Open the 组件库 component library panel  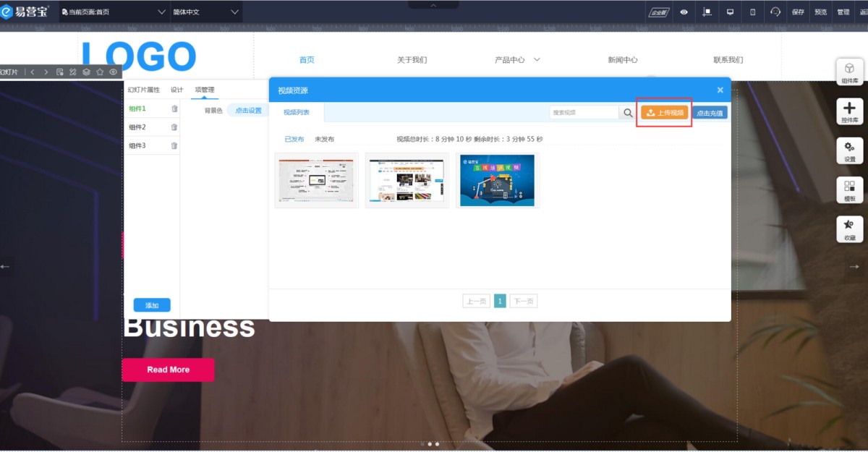(x=849, y=72)
